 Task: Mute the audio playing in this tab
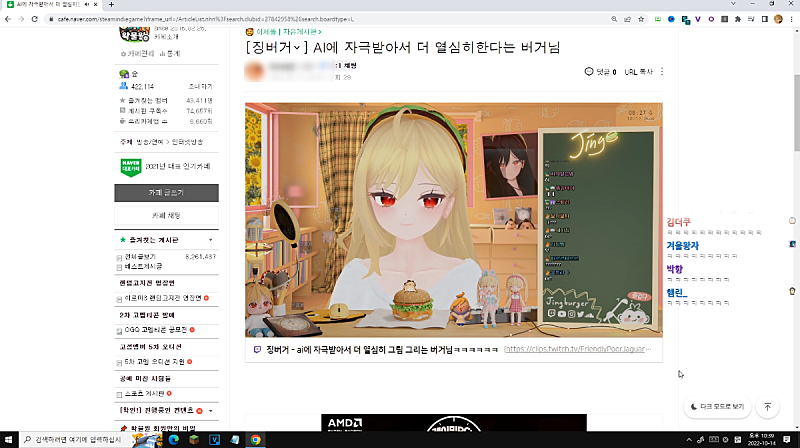coord(87,5)
